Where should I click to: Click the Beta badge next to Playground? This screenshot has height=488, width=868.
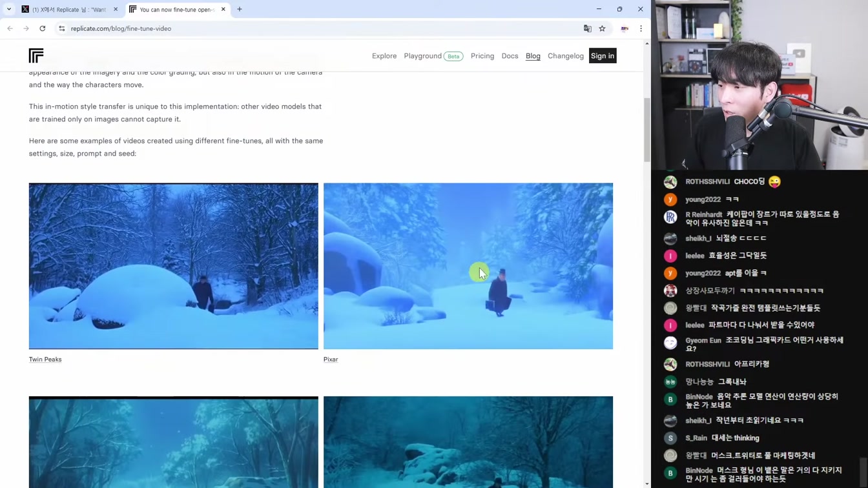[453, 56]
